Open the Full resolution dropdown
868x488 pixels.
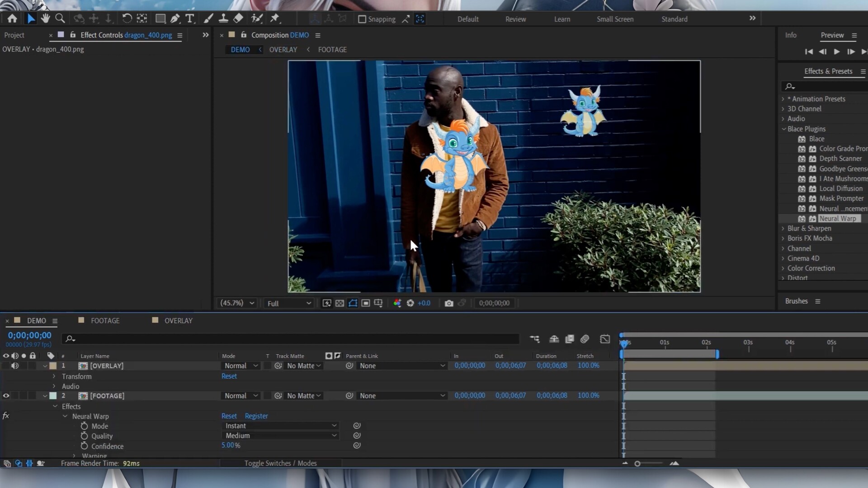point(289,303)
